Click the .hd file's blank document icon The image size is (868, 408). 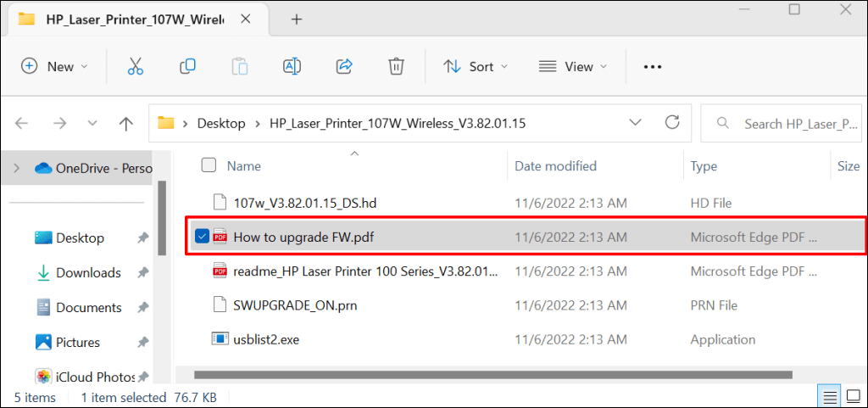pyautogui.click(x=220, y=204)
